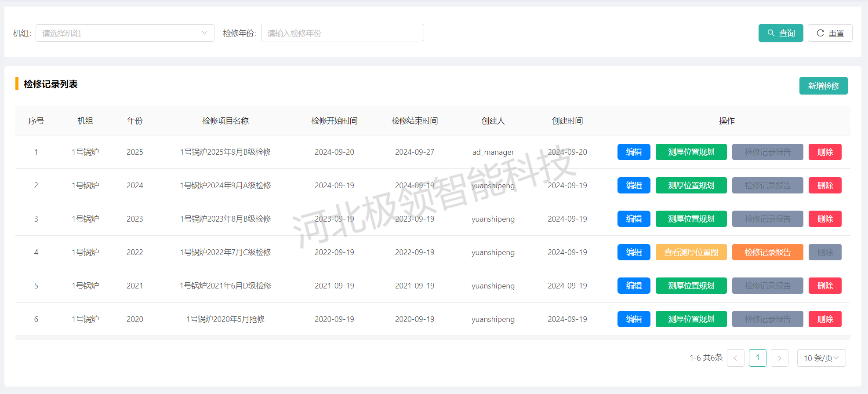868x394 pixels.
Task: Open 测厚位置规划 for the 2020 record
Action: coord(691,319)
